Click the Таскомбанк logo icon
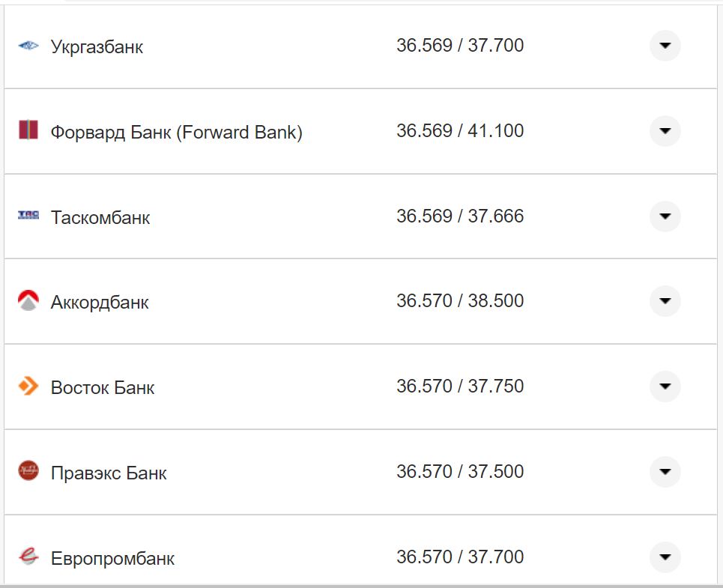723x588 pixels. tap(28, 216)
